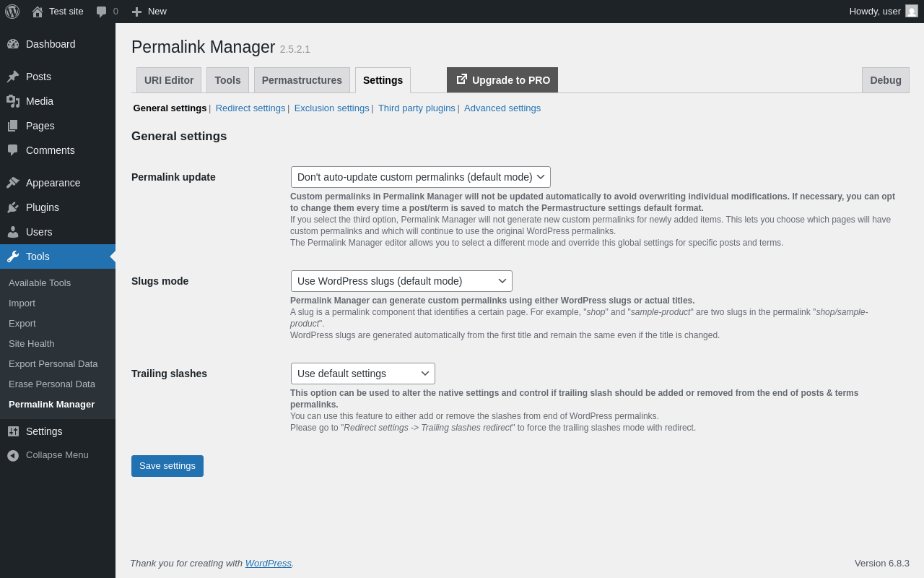Click the WordPress logo icon

tap(12, 12)
